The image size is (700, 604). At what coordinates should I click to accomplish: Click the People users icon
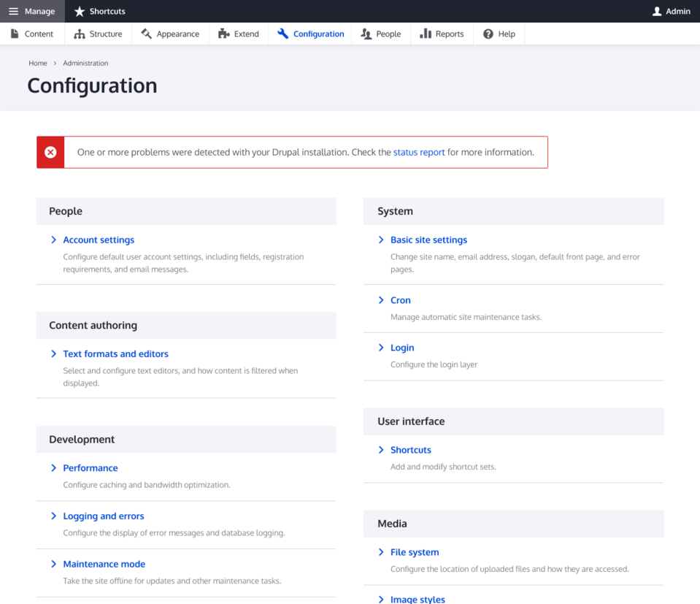(x=366, y=34)
